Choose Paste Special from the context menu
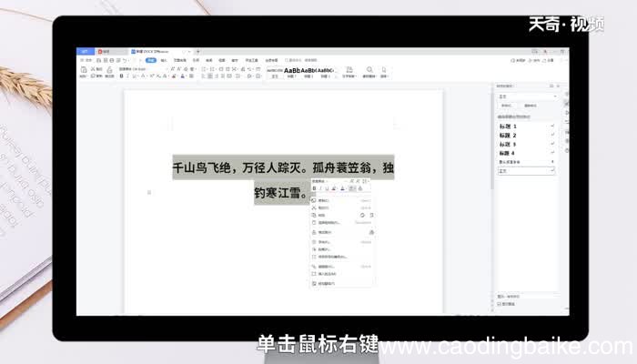Screen dimensions: 637x364 341,223
